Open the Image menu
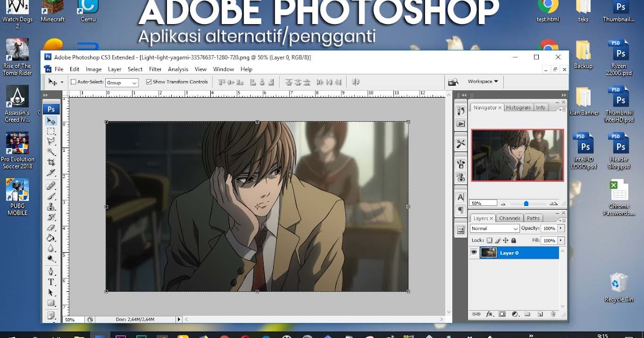This screenshot has height=338, width=644. click(x=93, y=69)
